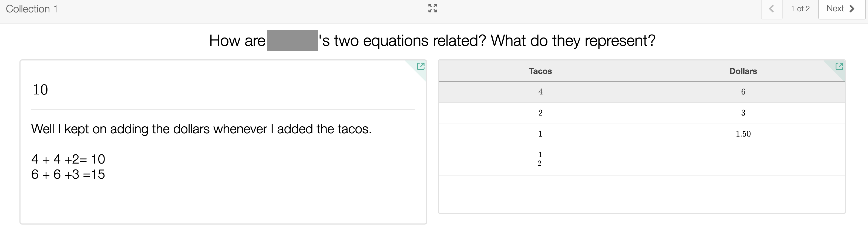Image resolution: width=868 pixels, height=251 pixels.
Task: Select the dollars cell showing 1.50
Action: pos(743,134)
